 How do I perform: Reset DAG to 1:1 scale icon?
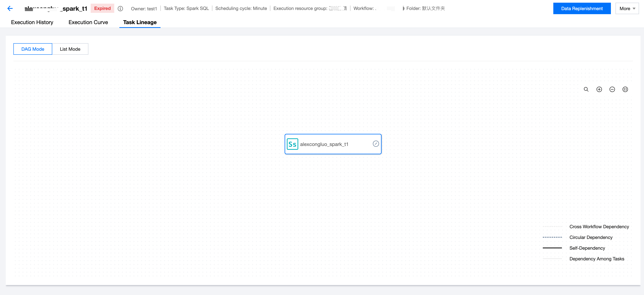(625, 89)
